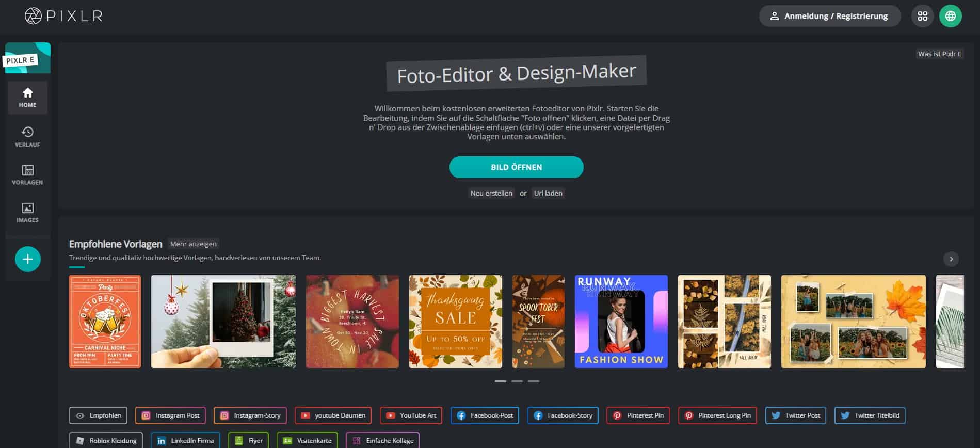Choose the Twitter Post category tab

(795, 415)
